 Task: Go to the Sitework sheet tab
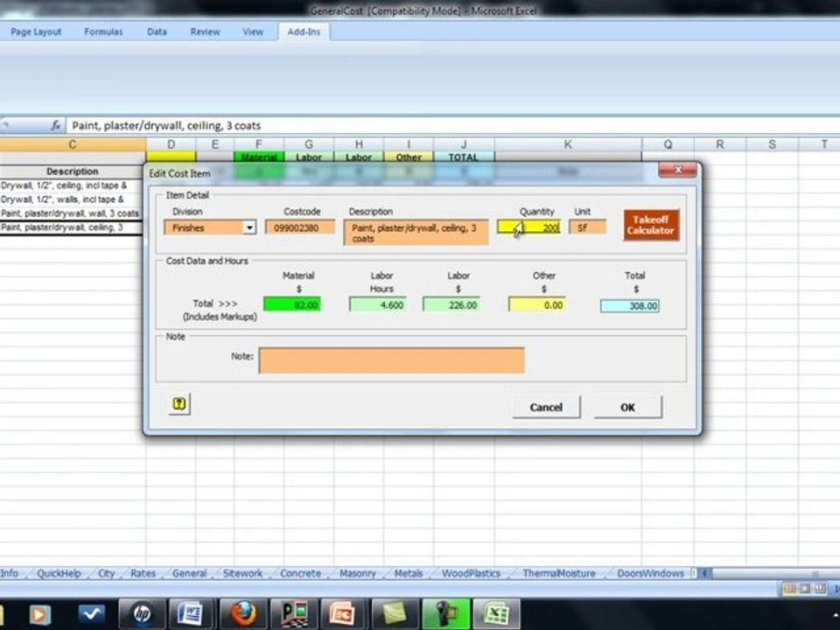242,574
